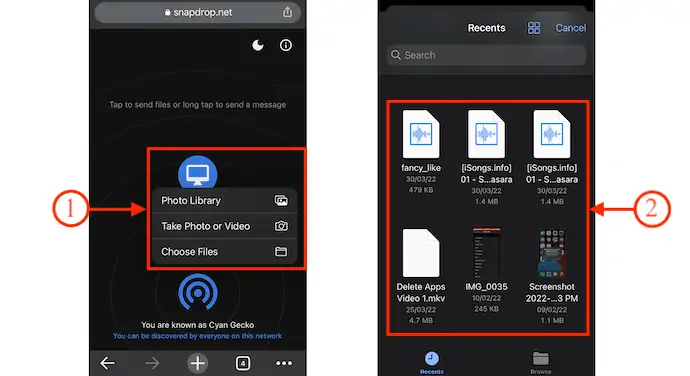Toggle dark mode with the moon icon
Image resolution: width=690 pixels, height=376 pixels.
(x=258, y=45)
